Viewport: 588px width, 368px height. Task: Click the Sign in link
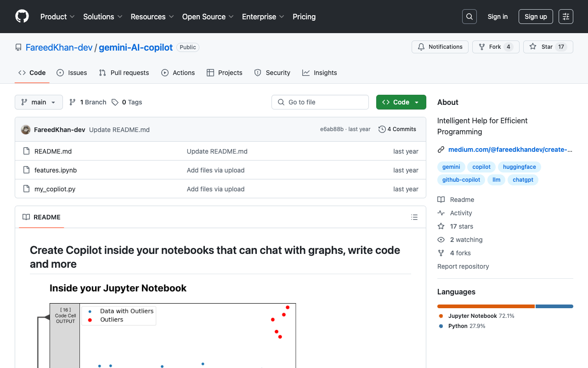click(498, 17)
